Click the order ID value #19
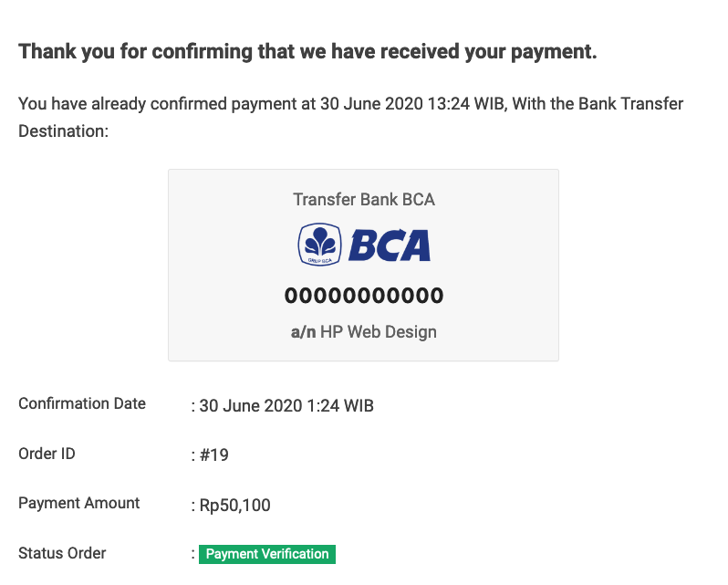The width and height of the screenshot is (728, 585). point(214,454)
